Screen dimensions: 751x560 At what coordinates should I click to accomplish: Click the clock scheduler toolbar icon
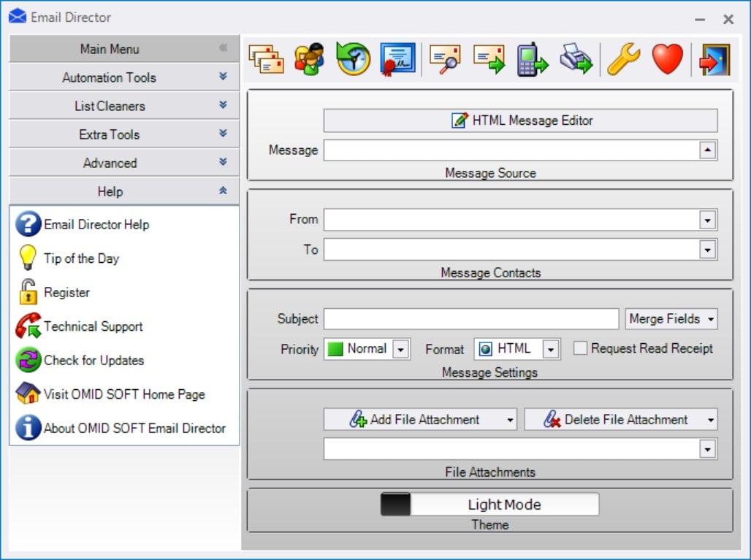353,59
